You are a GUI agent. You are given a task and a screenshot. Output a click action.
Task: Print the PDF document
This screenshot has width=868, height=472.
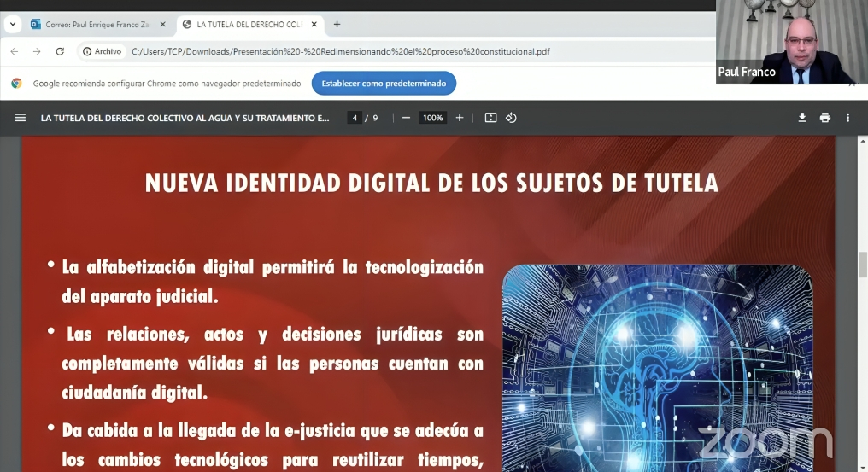click(x=824, y=118)
